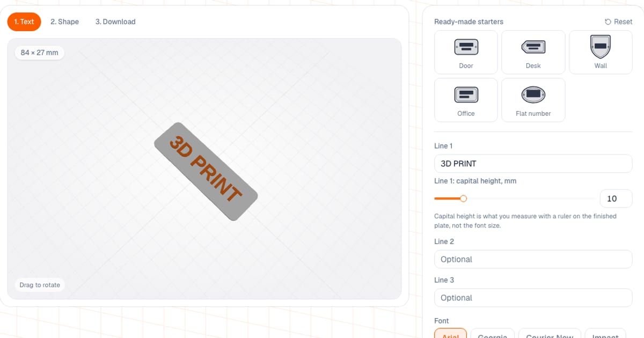
Task: Click the Ready-made starters heading
Action: coord(469,22)
